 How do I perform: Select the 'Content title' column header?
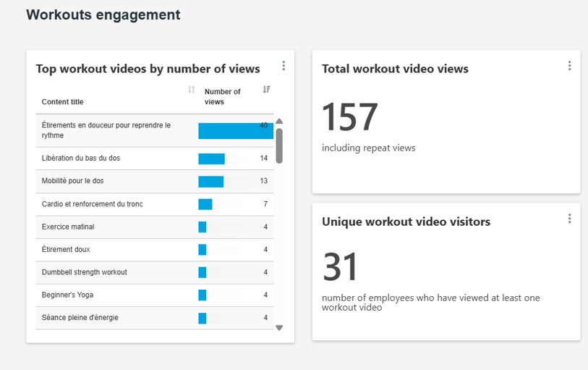[63, 101]
